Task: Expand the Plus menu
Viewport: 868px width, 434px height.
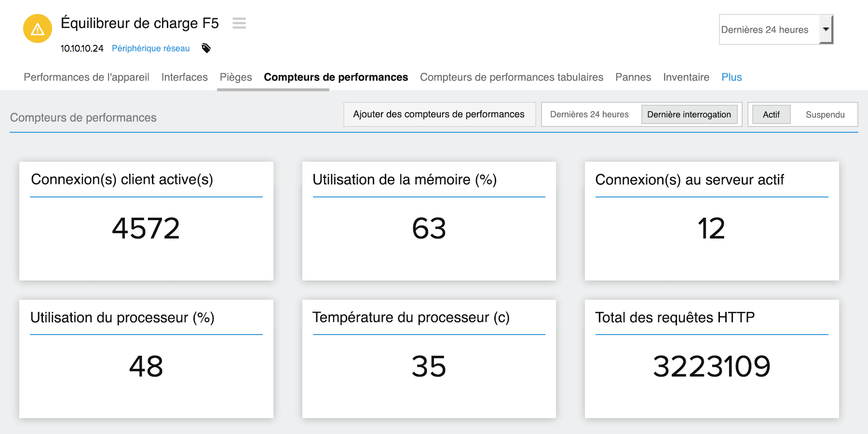Action: click(x=732, y=77)
